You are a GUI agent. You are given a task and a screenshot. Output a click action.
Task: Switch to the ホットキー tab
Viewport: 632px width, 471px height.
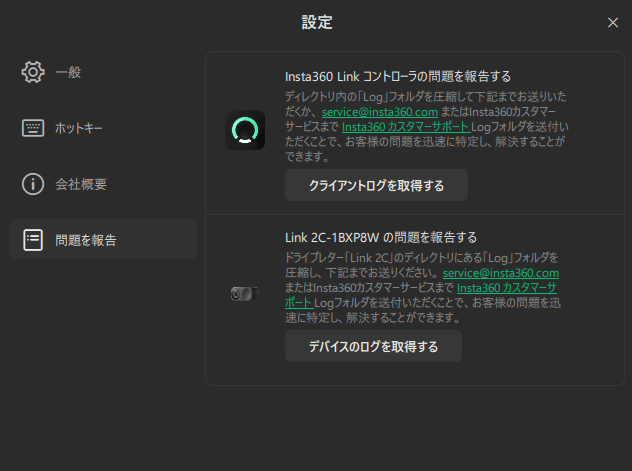pos(79,128)
